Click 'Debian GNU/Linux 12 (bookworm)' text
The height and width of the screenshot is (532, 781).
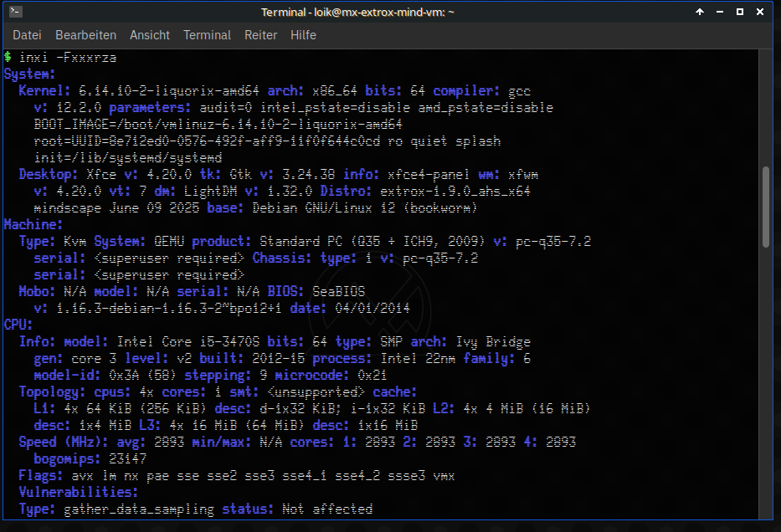click(365, 208)
